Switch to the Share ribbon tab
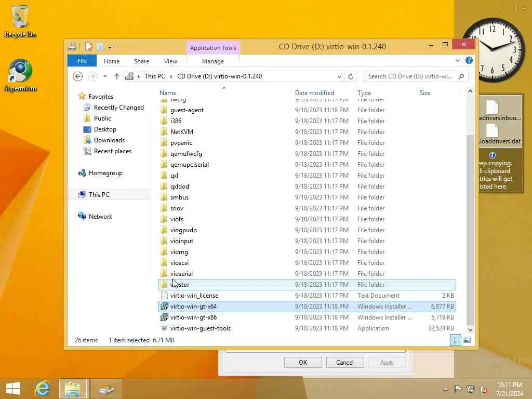Screen dimensions: 532x399 [x=141, y=61]
